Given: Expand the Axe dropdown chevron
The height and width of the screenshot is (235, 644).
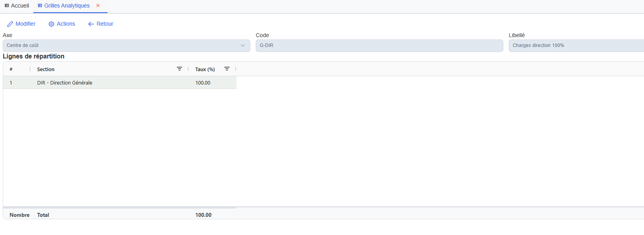Looking at the screenshot, I should point(243,45).
